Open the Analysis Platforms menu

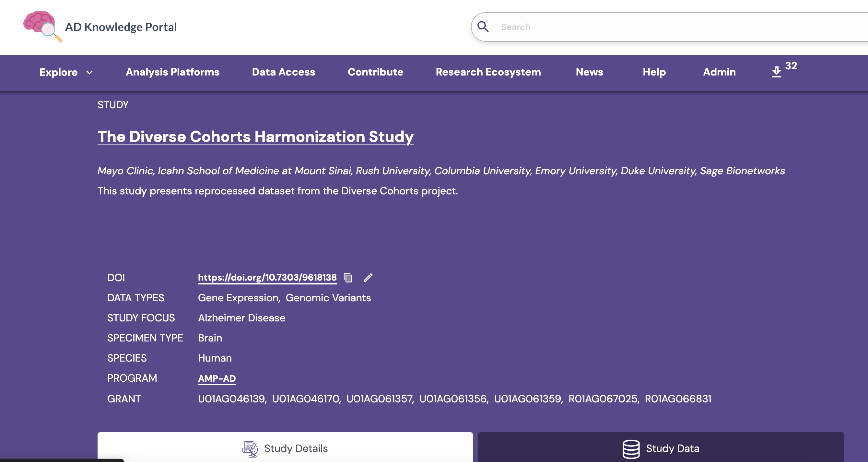click(x=172, y=72)
